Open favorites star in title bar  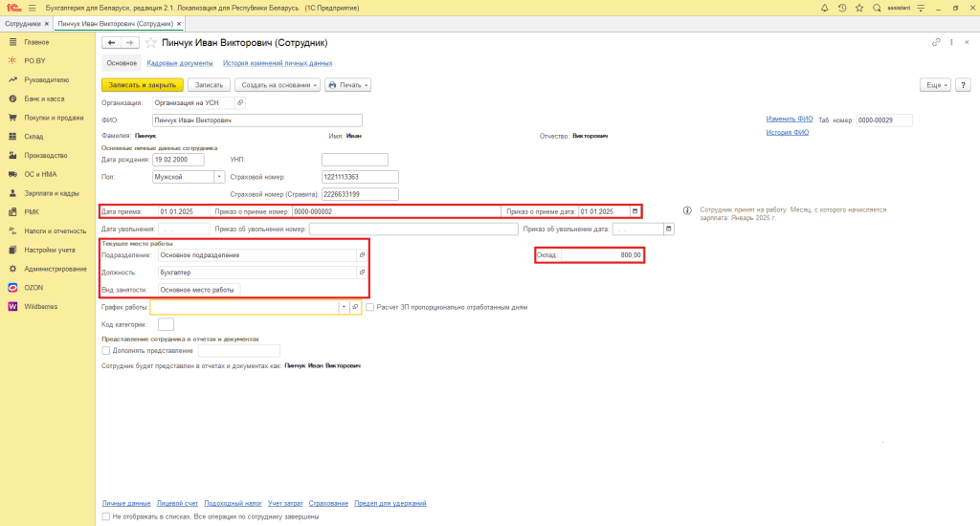pos(859,8)
